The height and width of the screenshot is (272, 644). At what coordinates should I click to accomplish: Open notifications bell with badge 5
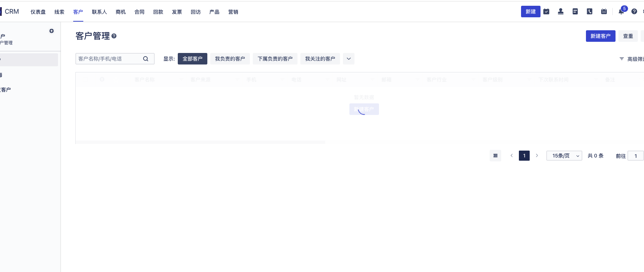pyautogui.click(x=621, y=12)
